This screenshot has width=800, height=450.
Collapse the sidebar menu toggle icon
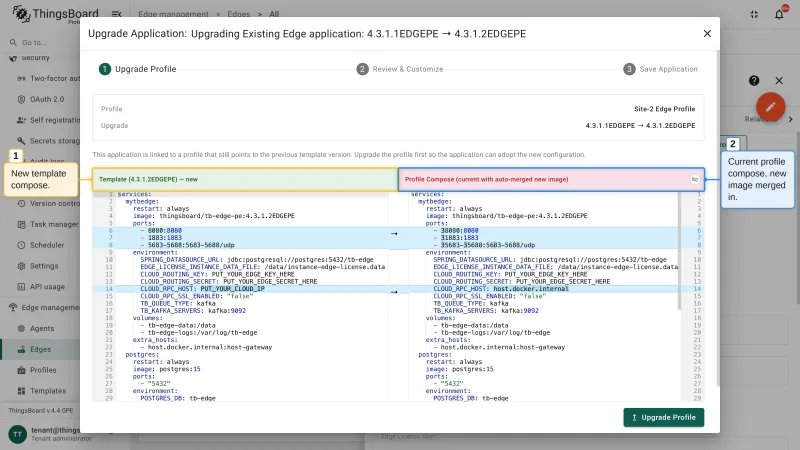tap(116, 14)
